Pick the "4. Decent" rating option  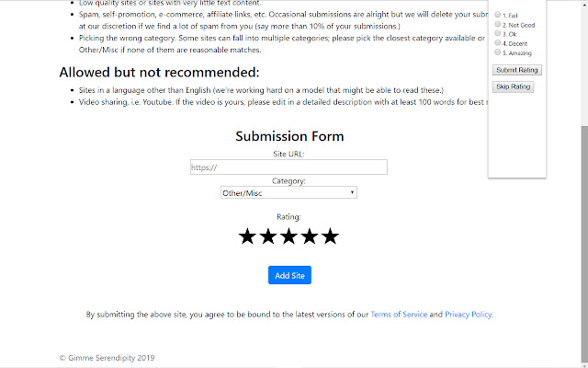coord(498,43)
